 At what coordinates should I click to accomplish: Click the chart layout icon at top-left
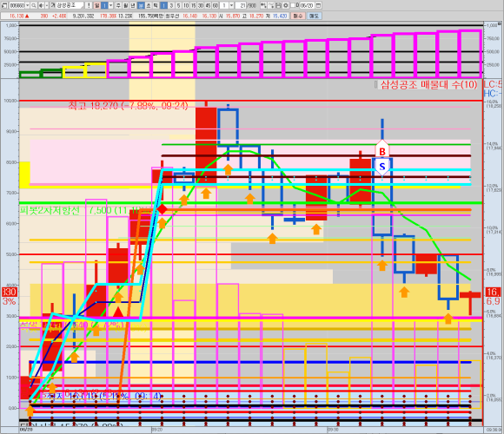tap(4, 5)
